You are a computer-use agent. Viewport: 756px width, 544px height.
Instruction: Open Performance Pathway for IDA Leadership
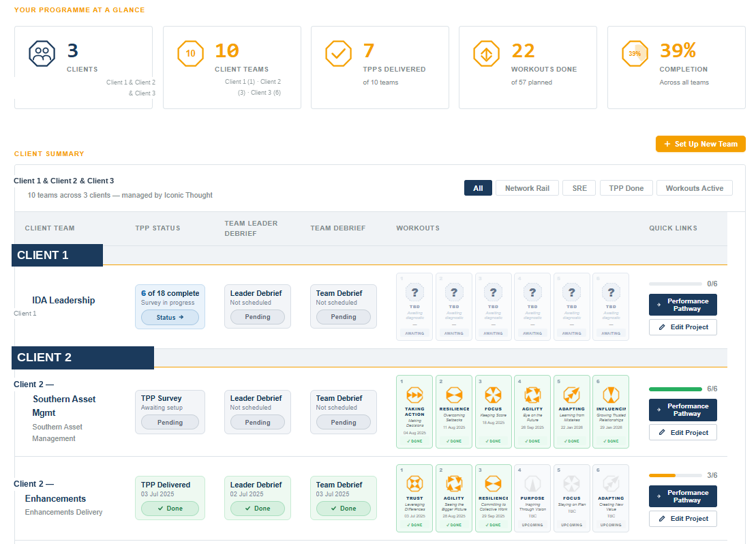point(682,305)
